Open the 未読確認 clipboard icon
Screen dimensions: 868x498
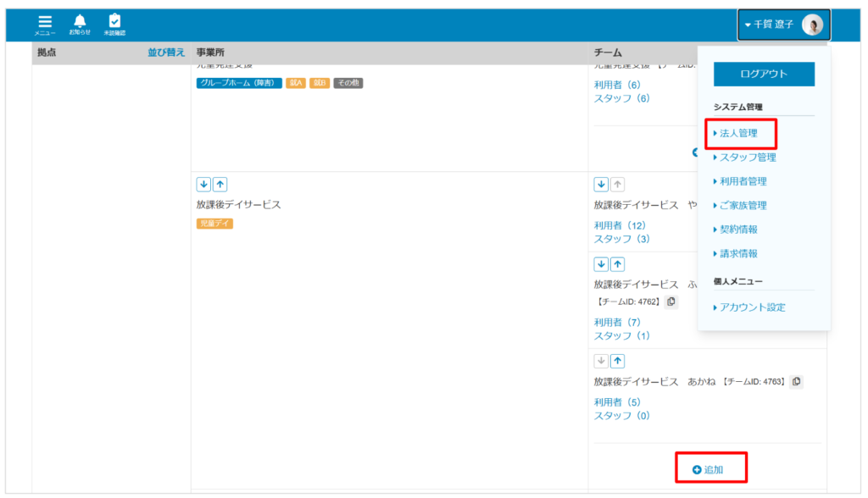click(x=114, y=24)
